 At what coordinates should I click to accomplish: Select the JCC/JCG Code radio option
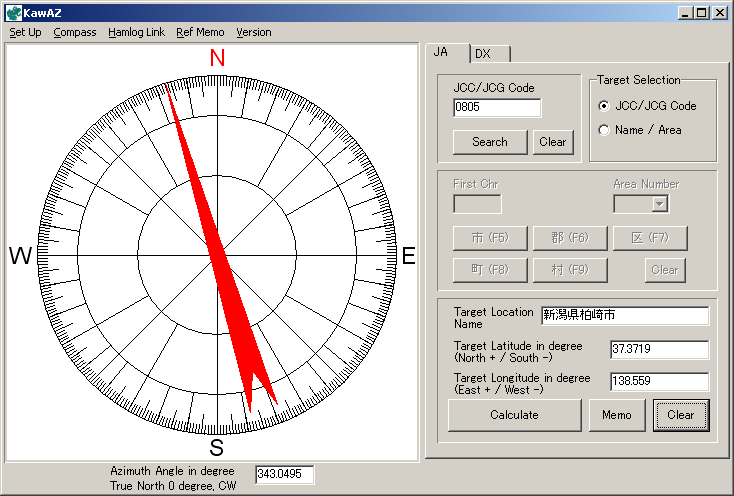click(x=647, y=106)
